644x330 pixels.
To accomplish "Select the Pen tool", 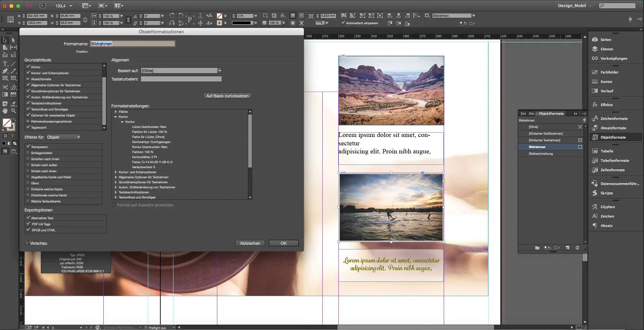I will tap(5, 71).
